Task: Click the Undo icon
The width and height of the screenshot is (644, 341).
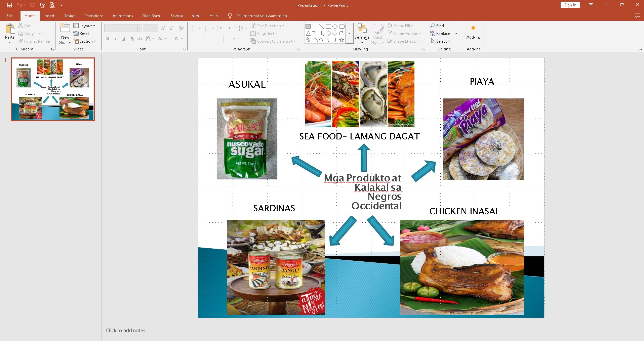Action: coord(19,5)
